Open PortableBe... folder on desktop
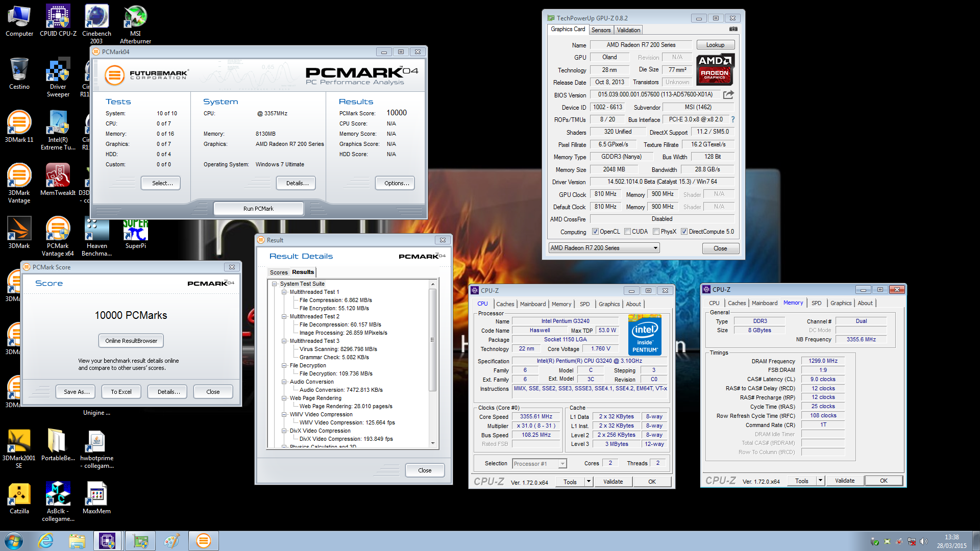The image size is (980, 551). 58,445
